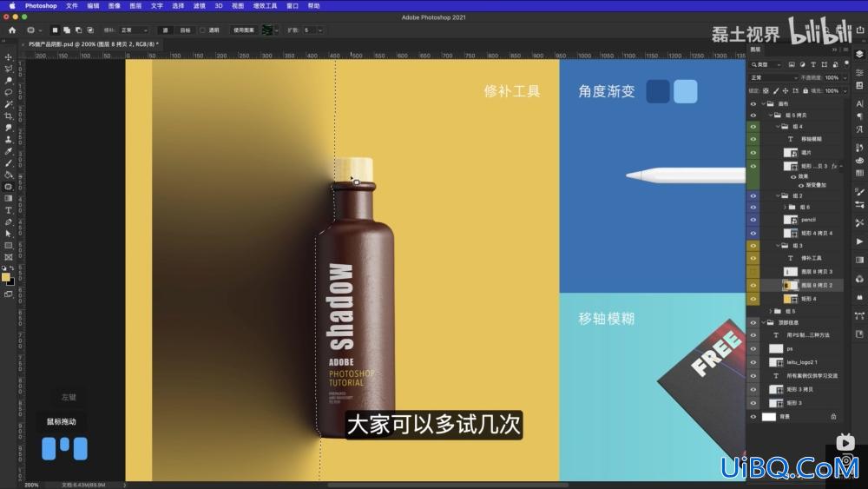Image resolution: width=868 pixels, height=489 pixels.
Task: Open the 扩散 value dropdown
Action: [320, 30]
